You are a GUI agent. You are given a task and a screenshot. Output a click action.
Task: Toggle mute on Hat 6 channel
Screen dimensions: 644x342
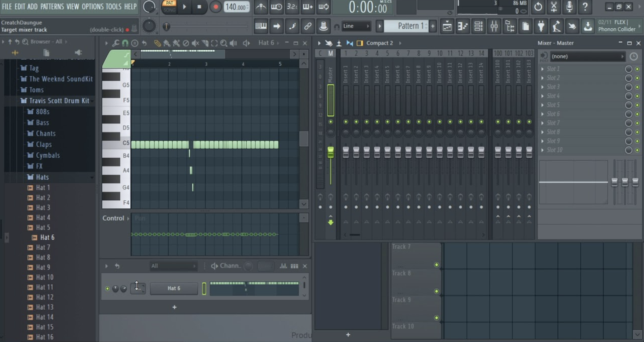(108, 288)
